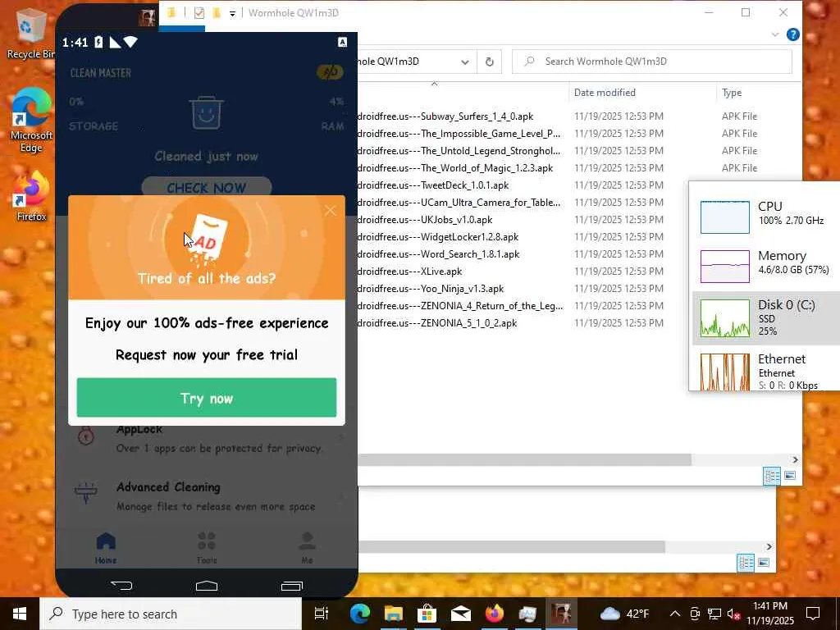The width and height of the screenshot is (840, 630).
Task: Open File Explorer from the taskbar
Action: tap(393, 614)
